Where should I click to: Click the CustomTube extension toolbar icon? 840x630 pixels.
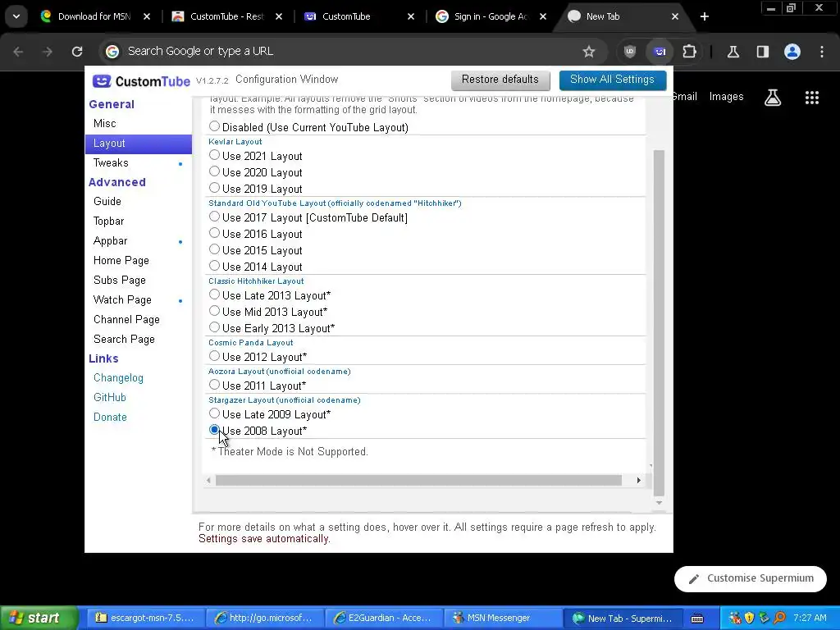click(x=660, y=52)
